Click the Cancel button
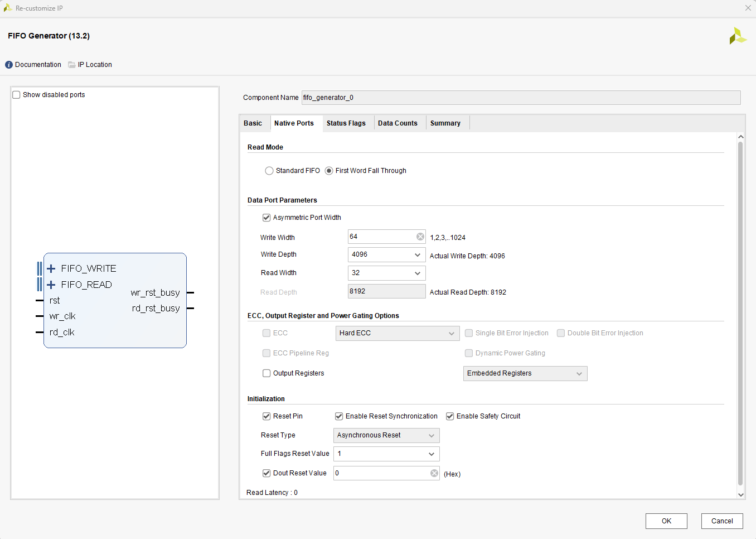Image resolution: width=756 pixels, height=539 pixels. pos(722,521)
